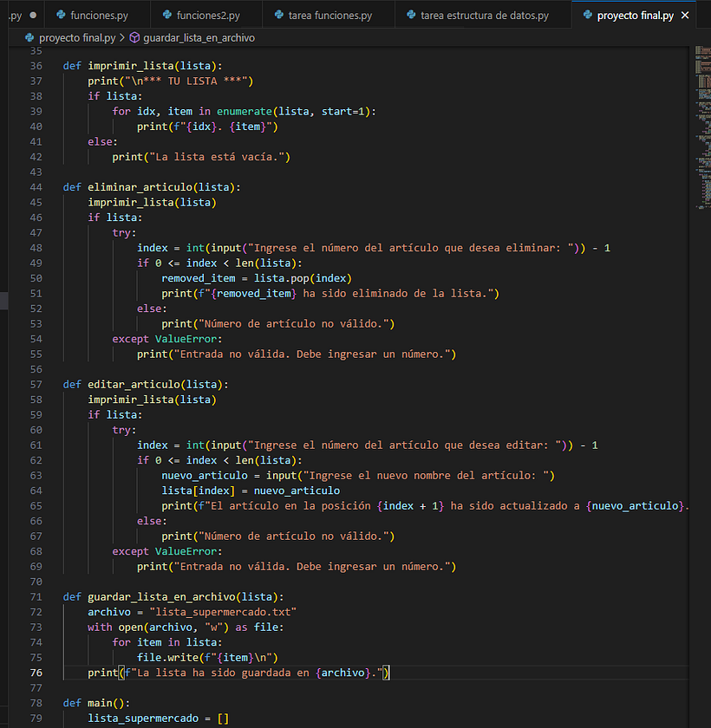Click the minimap code overview
Screen dimensions: 711x728
(x=702, y=127)
